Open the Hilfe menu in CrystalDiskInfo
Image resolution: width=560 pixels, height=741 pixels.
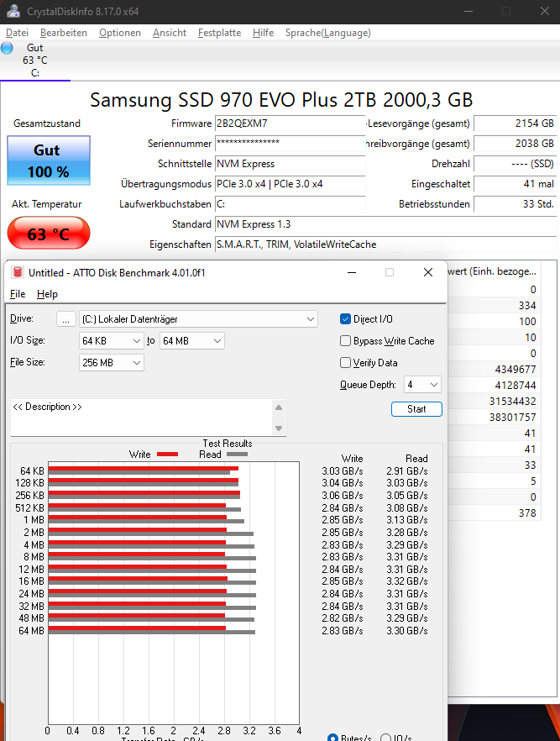click(x=263, y=33)
